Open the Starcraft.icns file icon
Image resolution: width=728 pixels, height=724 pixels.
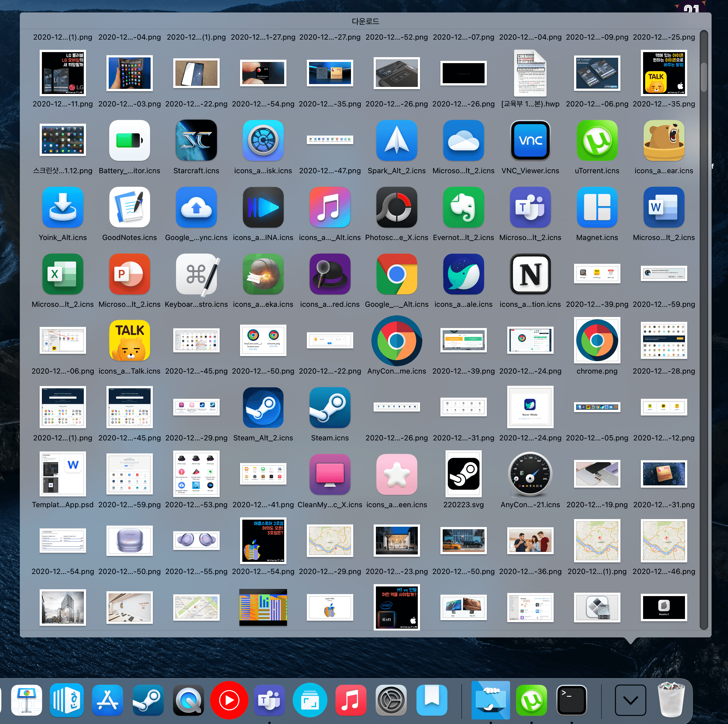196,141
